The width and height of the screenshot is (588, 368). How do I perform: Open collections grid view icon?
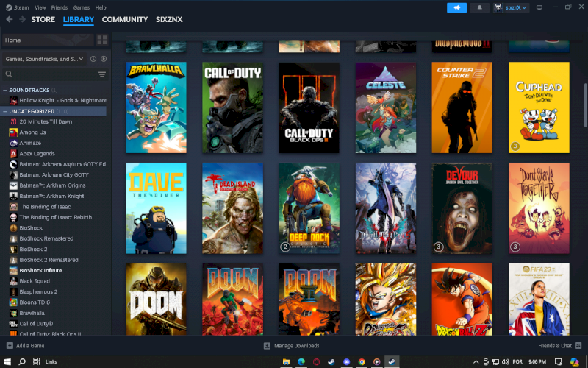coord(102,40)
